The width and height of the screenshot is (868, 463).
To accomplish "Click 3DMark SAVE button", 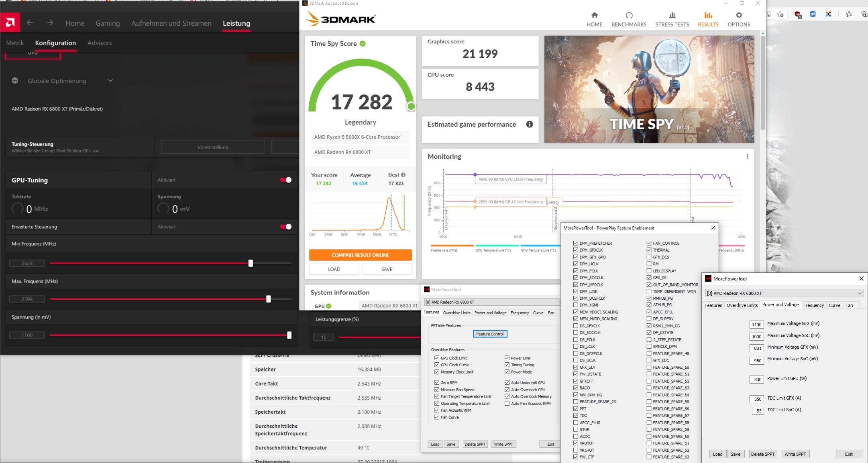I will click(387, 269).
